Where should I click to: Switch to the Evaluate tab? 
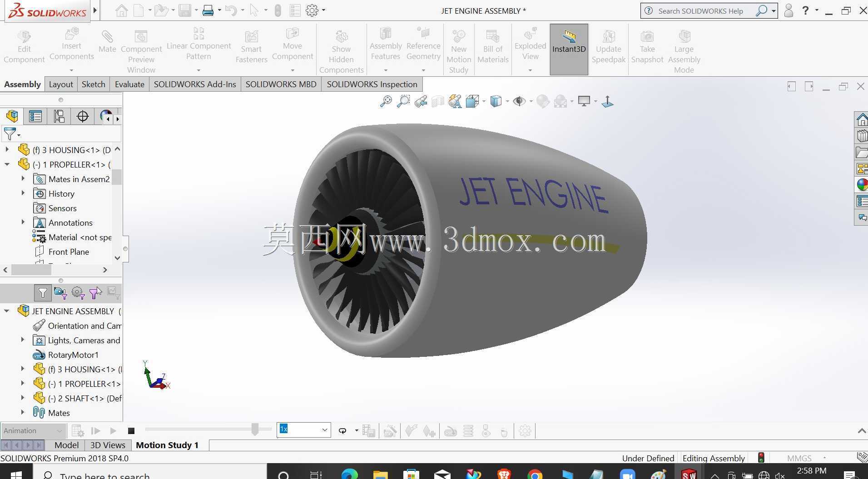point(129,84)
